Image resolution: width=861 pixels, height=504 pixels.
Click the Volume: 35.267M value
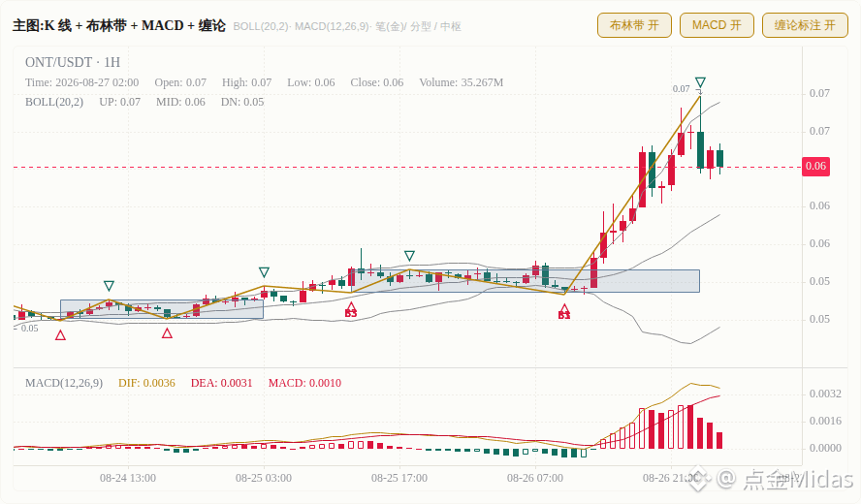coord(462,82)
